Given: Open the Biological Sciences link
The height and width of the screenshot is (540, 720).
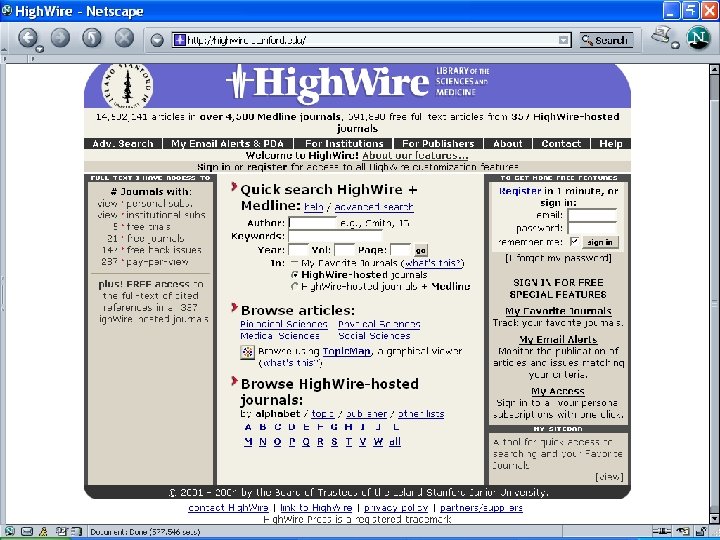Looking at the screenshot, I should tap(284, 324).
